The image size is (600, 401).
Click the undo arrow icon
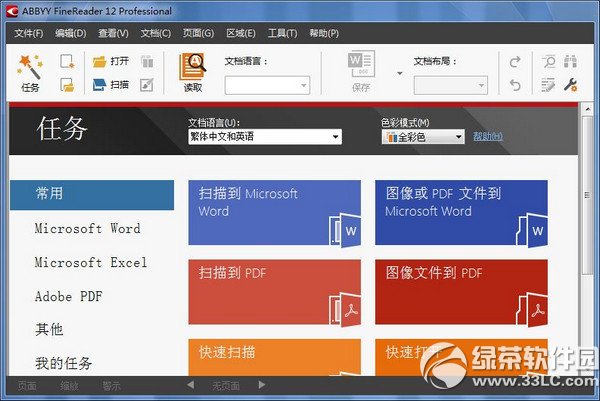[515, 85]
